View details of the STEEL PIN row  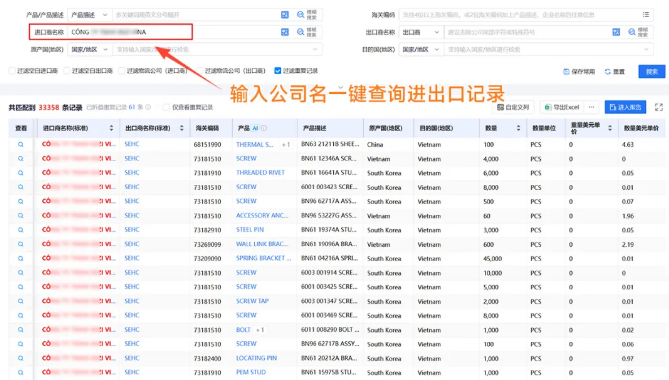pos(20,230)
